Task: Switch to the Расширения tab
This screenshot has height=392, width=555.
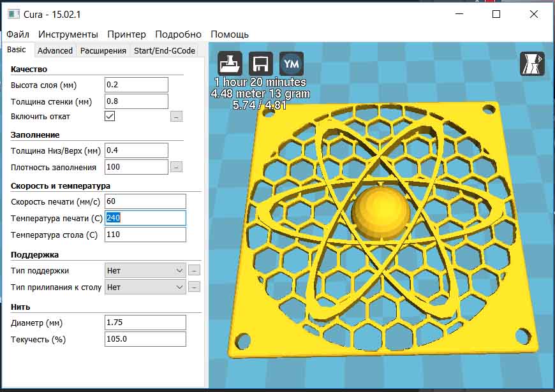Action: click(x=103, y=50)
